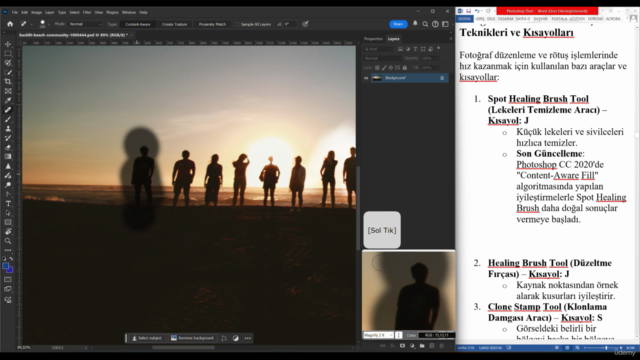Open Photoshop File menu
This screenshot has width=640, height=360.
click(x=15, y=13)
